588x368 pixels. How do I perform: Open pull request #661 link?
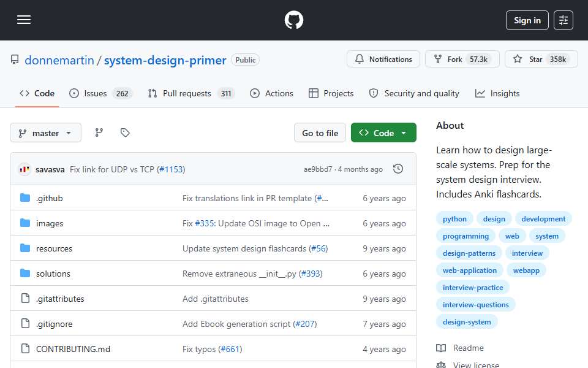[x=230, y=349]
